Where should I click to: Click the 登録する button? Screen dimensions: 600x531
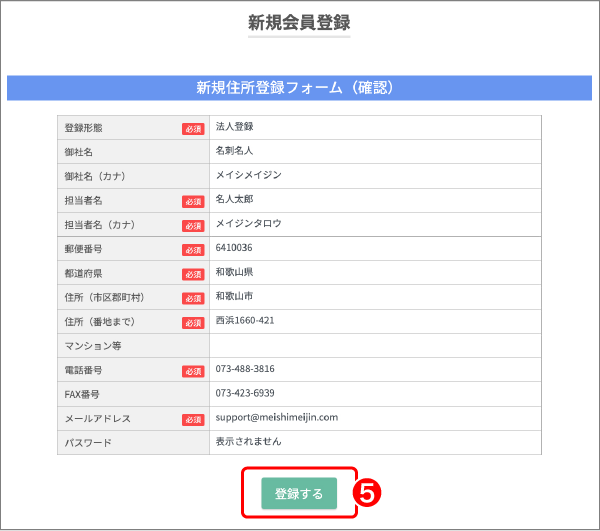pyautogui.click(x=299, y=493)
